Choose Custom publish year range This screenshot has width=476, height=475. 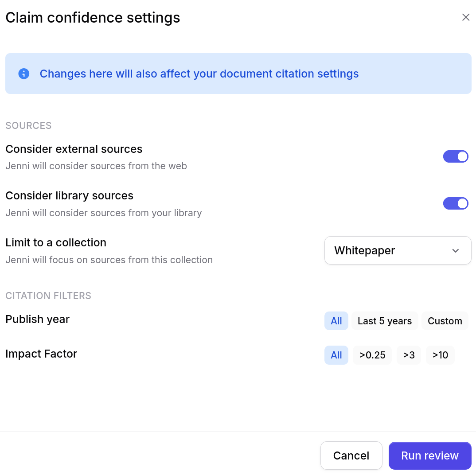click(445, 321)
